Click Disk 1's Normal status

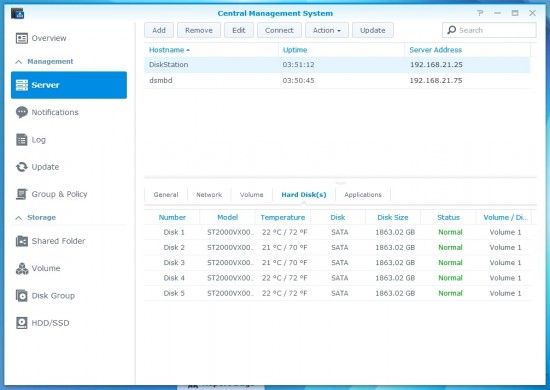pyautogui.click(x=450, y=232)
